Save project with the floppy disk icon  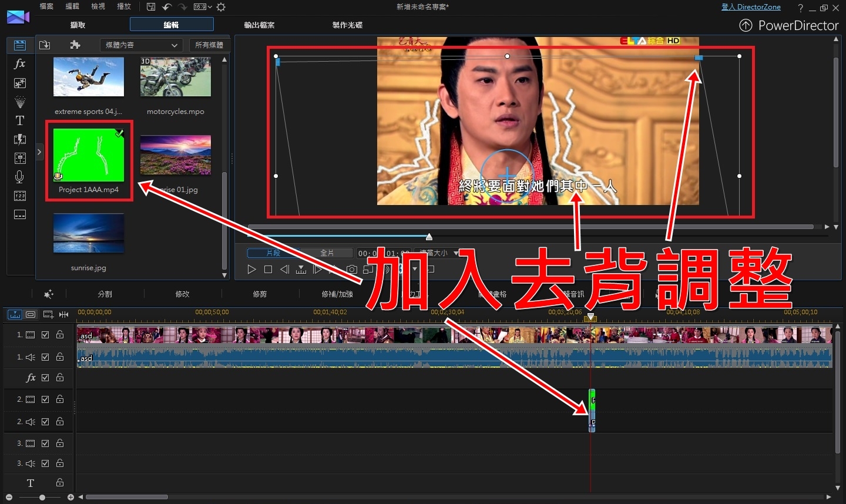[x=151, y=6]
